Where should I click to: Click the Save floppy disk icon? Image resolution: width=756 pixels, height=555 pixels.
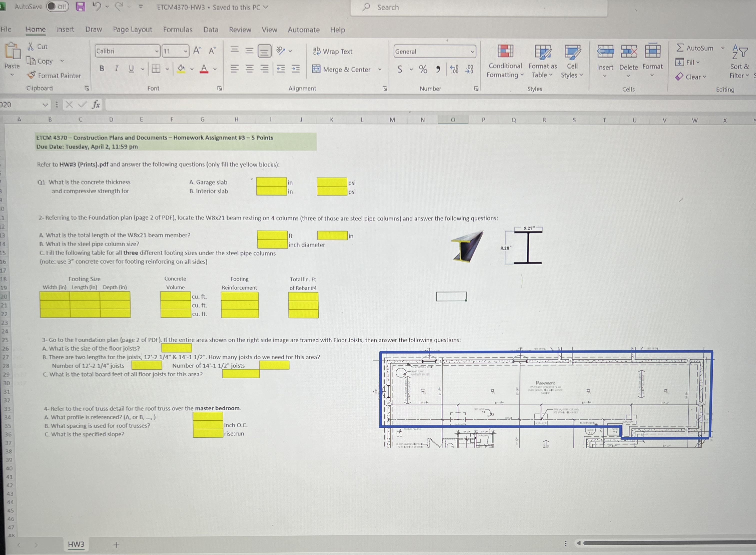pos(81,7)
